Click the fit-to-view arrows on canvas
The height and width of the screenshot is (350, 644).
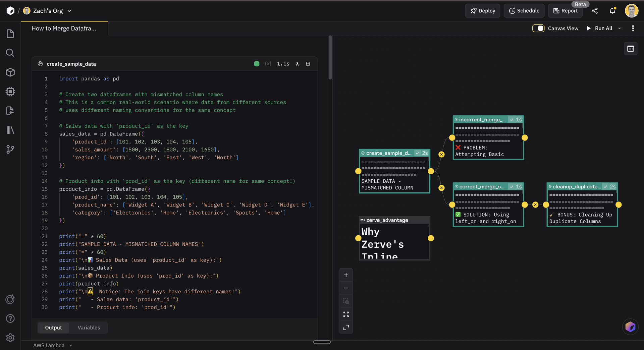[x=346, y=314]
